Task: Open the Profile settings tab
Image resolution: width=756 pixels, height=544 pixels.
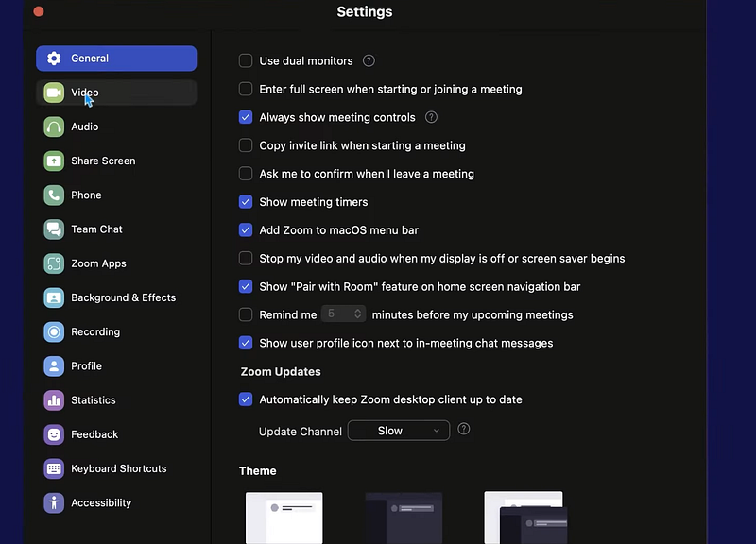Action: coord(116,366)
